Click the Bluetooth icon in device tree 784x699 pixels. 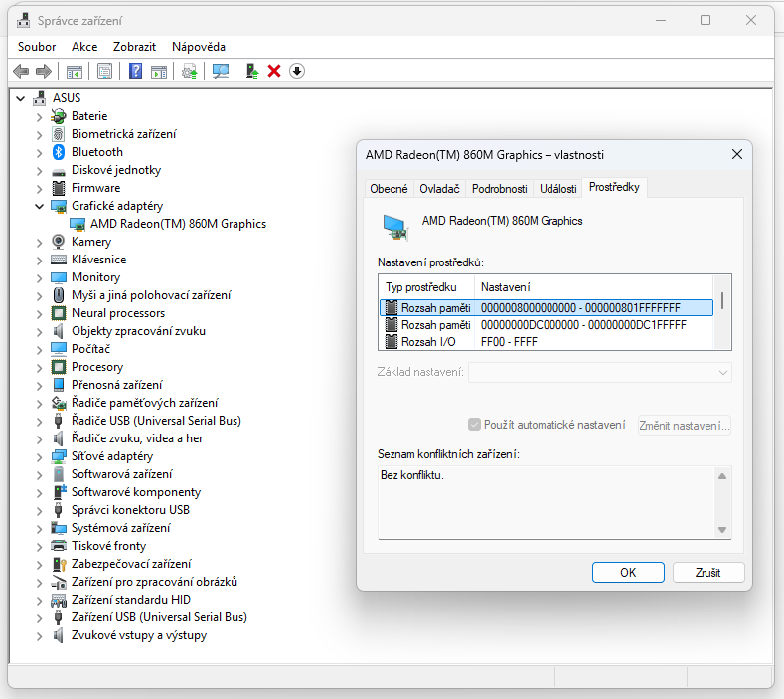click(x=59, y=152)
